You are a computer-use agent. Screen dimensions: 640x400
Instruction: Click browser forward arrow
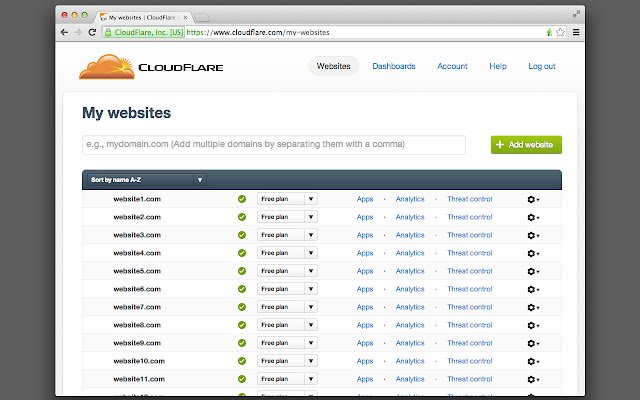click(78, 32)
